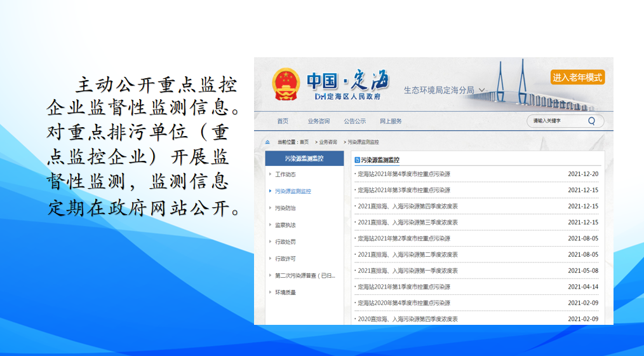644x356 pixels.
Task: Select 监察执法 in the sidebar
Action: click(x=285, y=225)
